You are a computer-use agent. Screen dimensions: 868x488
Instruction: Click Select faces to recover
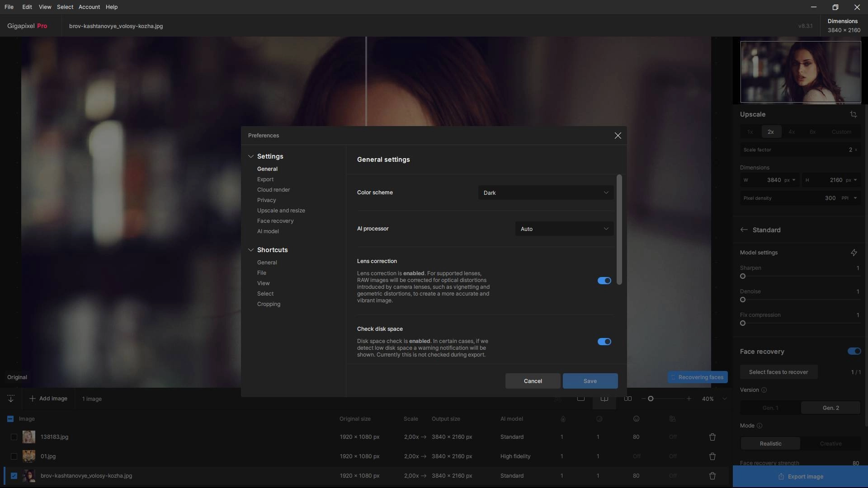[778, 372]
